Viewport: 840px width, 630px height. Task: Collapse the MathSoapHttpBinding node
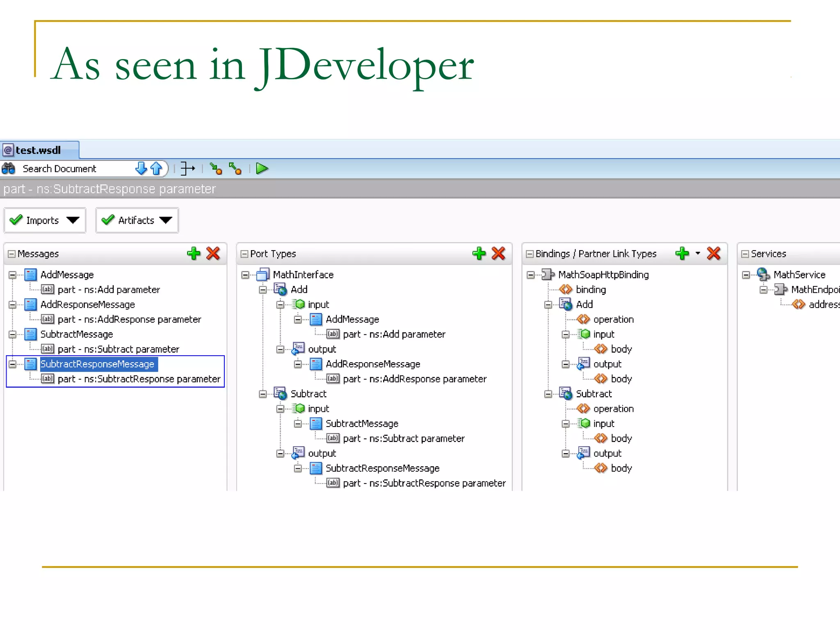[x=530, y=275]
